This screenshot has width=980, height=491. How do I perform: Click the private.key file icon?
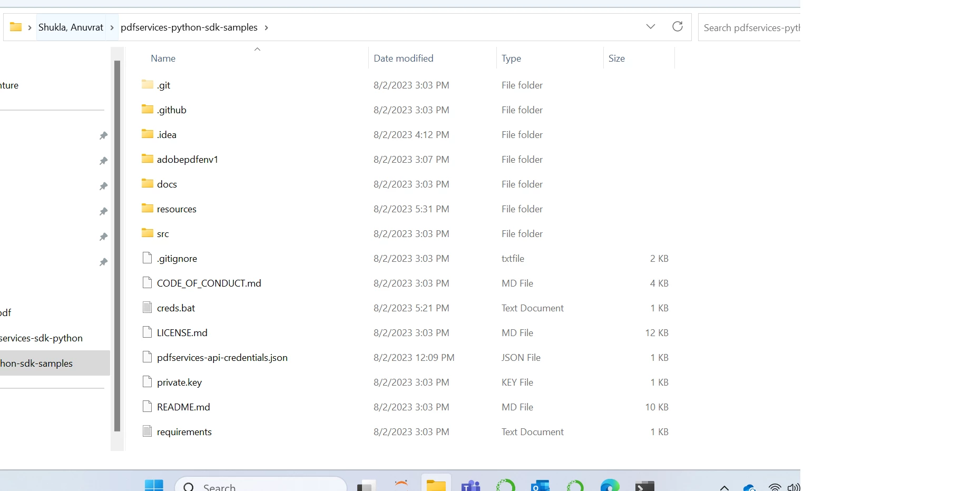148,381
